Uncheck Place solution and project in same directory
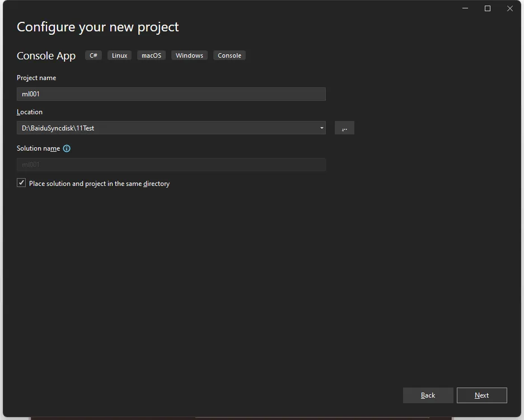 (x=21, y=183)
